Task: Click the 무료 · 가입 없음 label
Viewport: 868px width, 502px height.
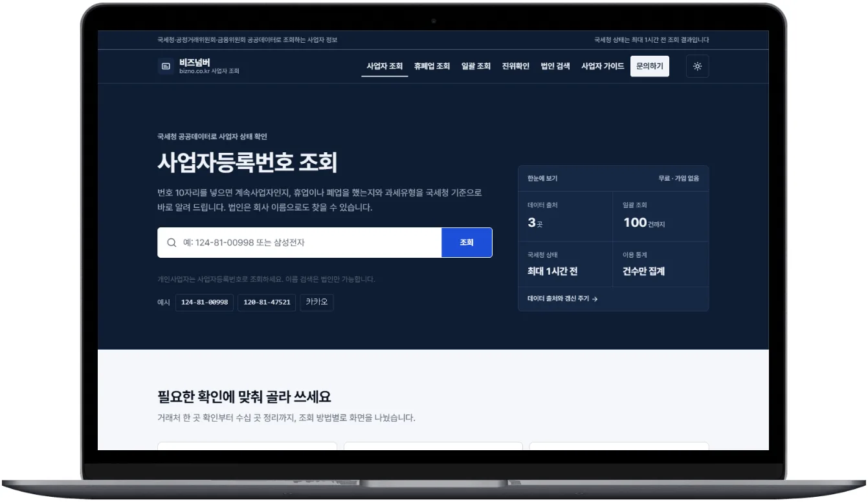Action: point(679,179)
